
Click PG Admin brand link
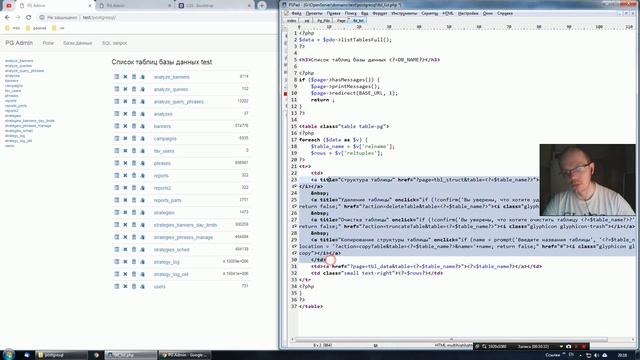19,43
